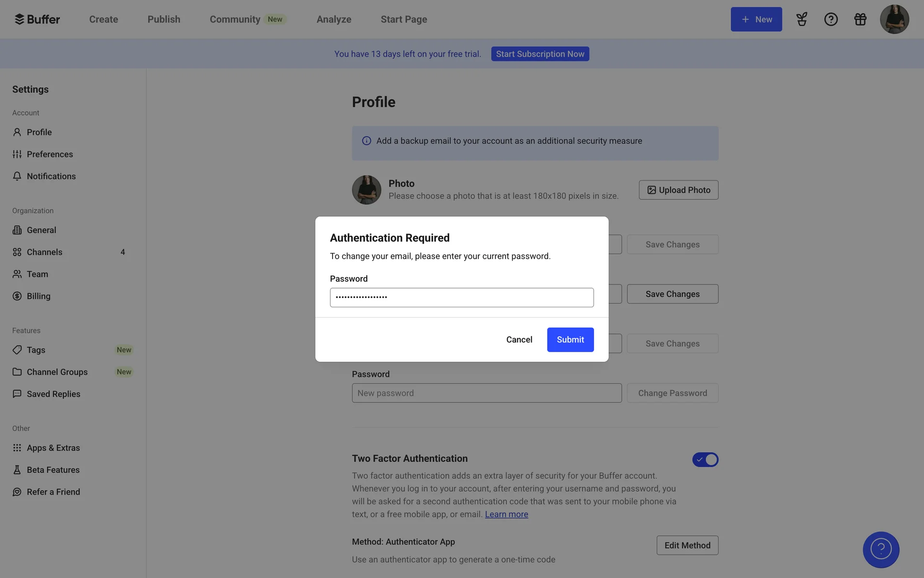
Task: Submit the current password
Action: (x=570, y=340)
